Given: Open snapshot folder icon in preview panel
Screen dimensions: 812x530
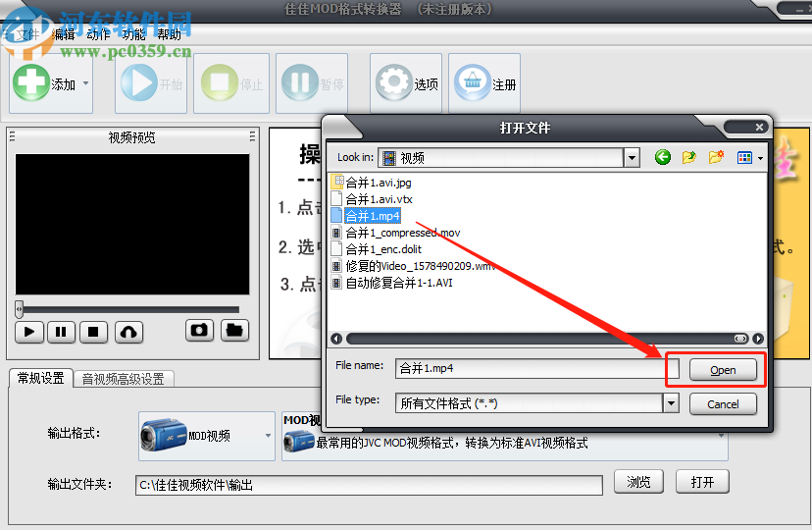Looking at the screenshot, I should point(234,330).
